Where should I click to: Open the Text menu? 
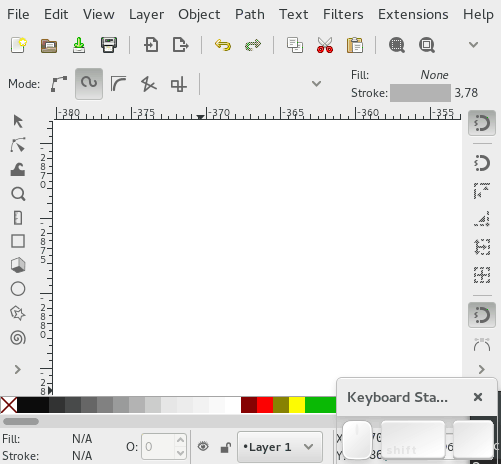click(x=294, y=14)
